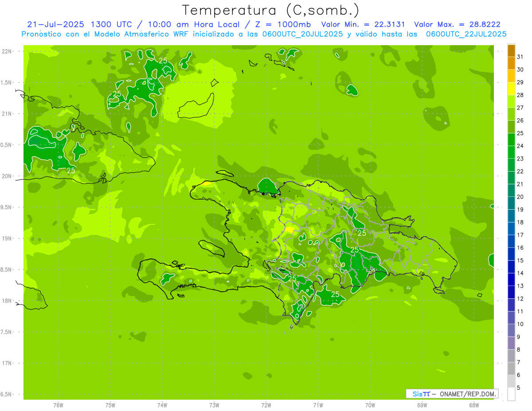
Task: Click legend value 9
Action: (519, 337)
